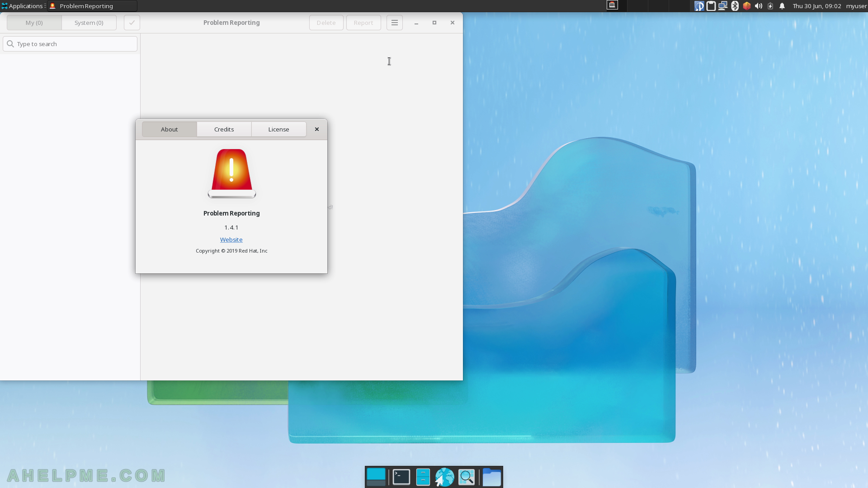The height and width of the screenshot is (488, 868).
Task: Click the Report button
Action: pos(363,23)
